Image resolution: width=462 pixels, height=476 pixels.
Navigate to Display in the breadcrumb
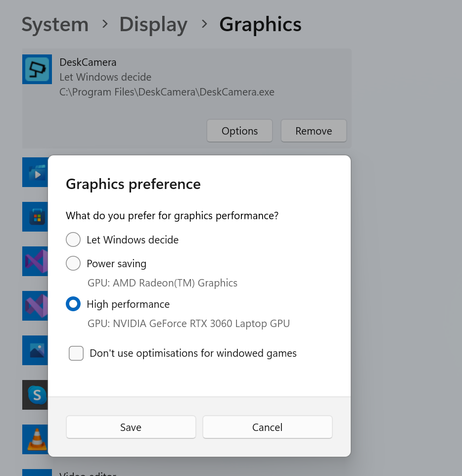(153, 24)
